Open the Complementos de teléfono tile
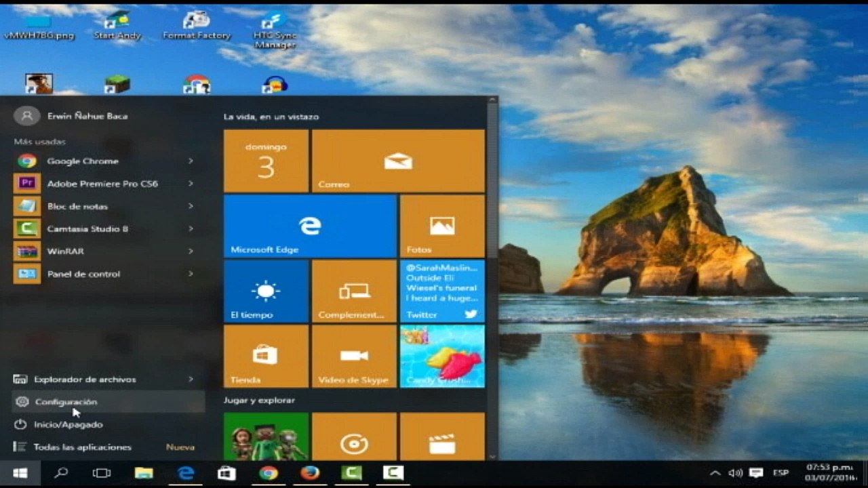The height and width of the screenshot is (488, 868). point(354,291)
